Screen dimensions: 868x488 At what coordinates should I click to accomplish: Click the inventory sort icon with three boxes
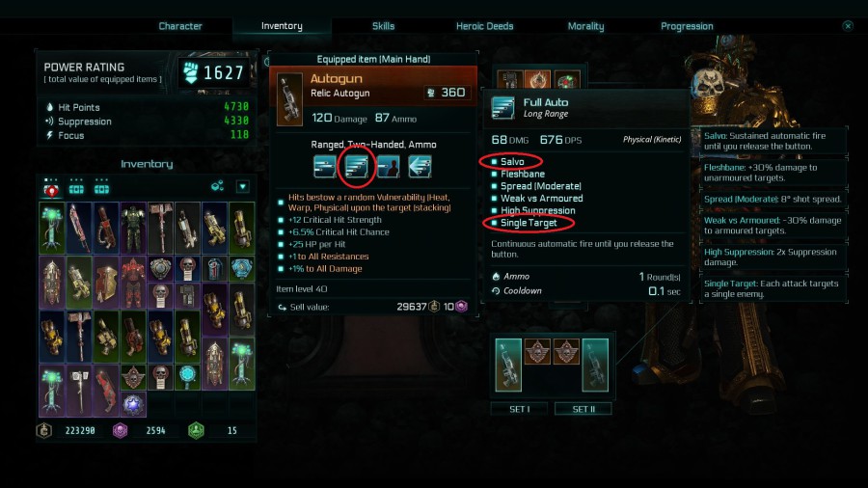217,186
